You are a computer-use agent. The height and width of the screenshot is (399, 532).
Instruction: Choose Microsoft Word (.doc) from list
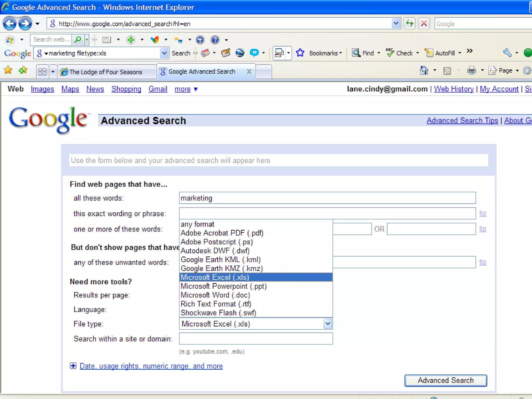215,295
